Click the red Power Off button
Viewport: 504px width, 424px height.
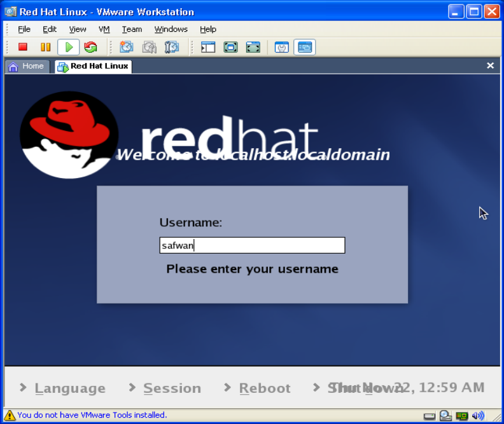click(x=23, y=47)
